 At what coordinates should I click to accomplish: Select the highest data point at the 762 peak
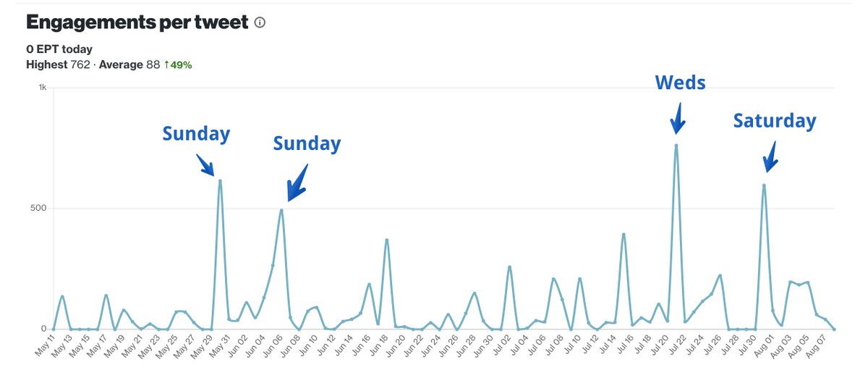pos(676,146)
